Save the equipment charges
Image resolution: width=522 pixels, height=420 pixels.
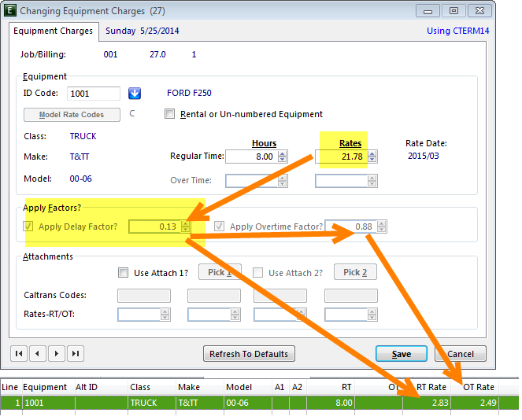(402, 354)
